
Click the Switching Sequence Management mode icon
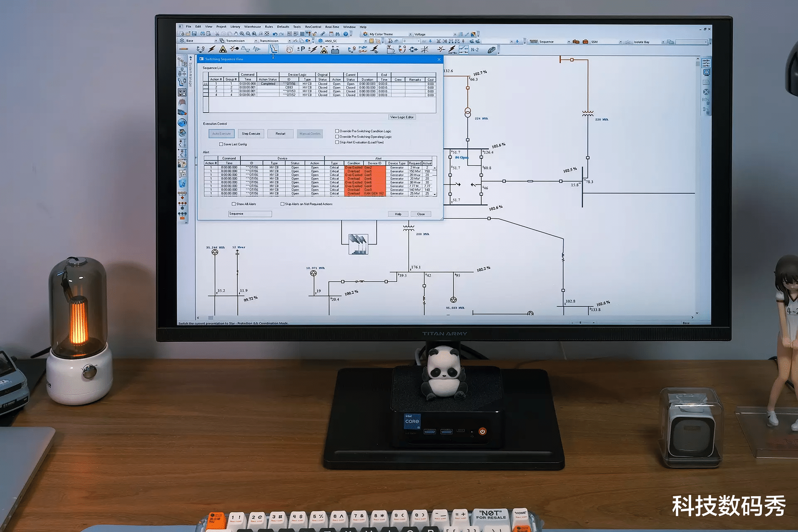pos(463,49)
